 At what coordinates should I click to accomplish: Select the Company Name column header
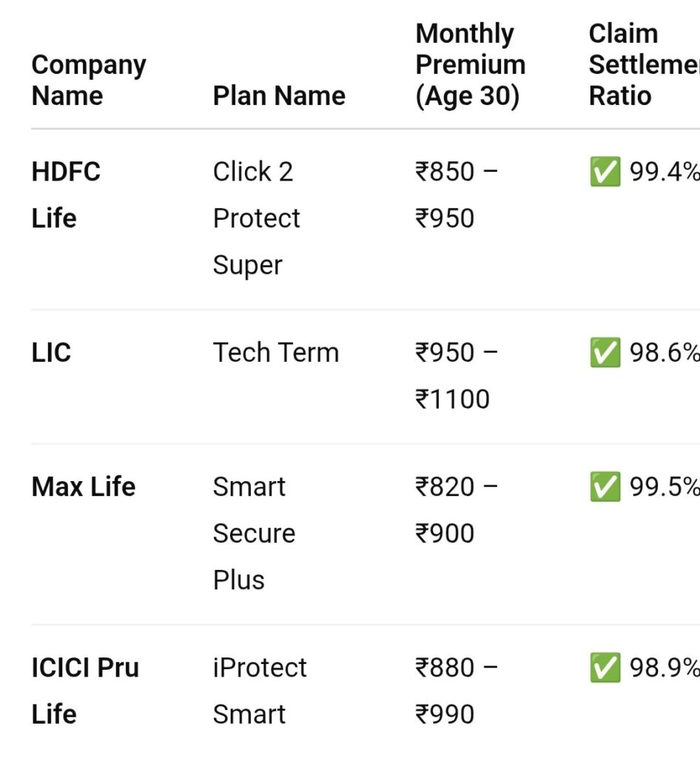pos(89,80)
